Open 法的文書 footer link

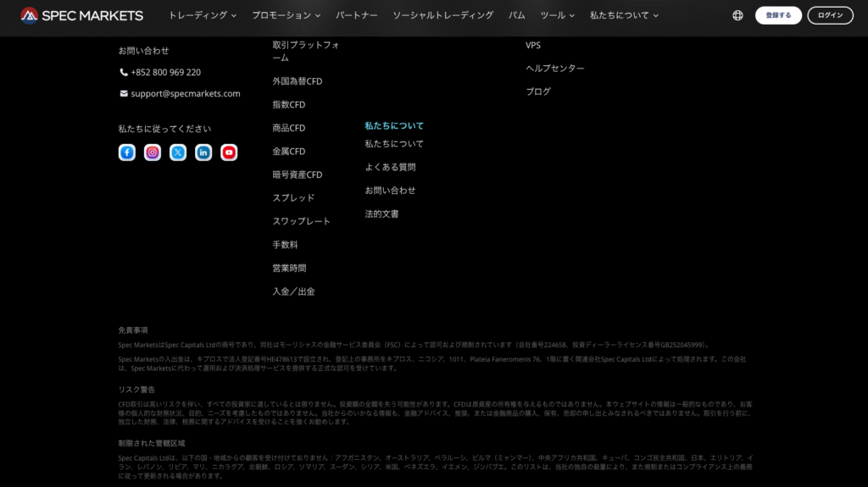382,214
